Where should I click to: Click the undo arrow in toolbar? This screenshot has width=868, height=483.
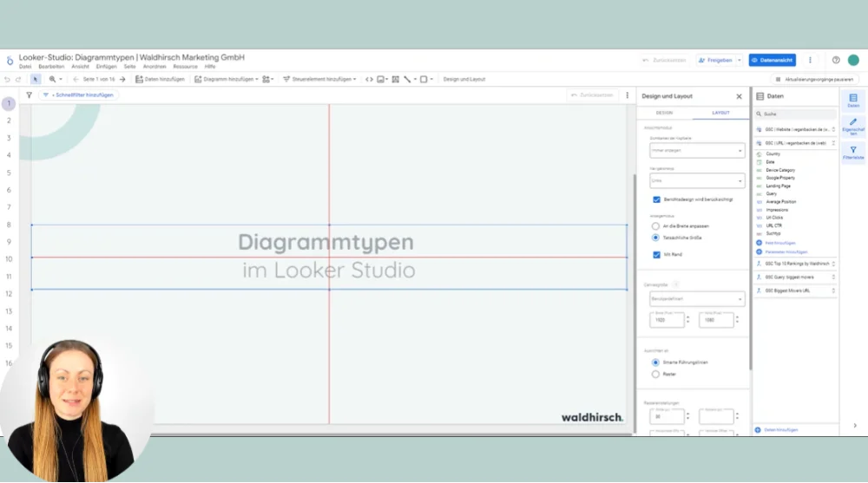7,79
